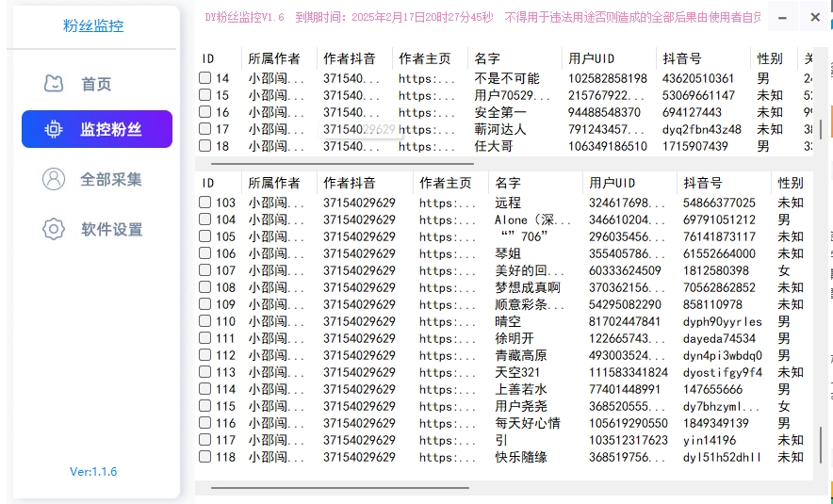Screen dimensions: 833x504
Task: Click the 抖音号 header in lower table
Action: 703,183
